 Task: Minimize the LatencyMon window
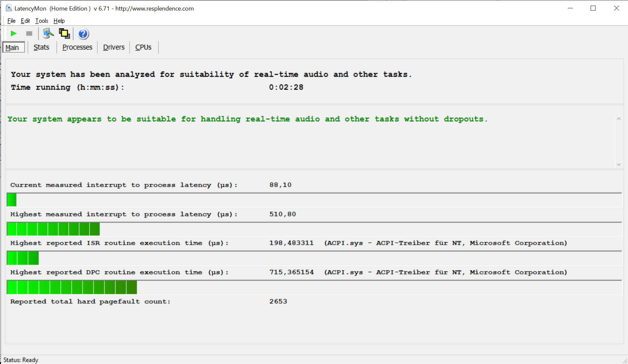[x=570, y=8]
